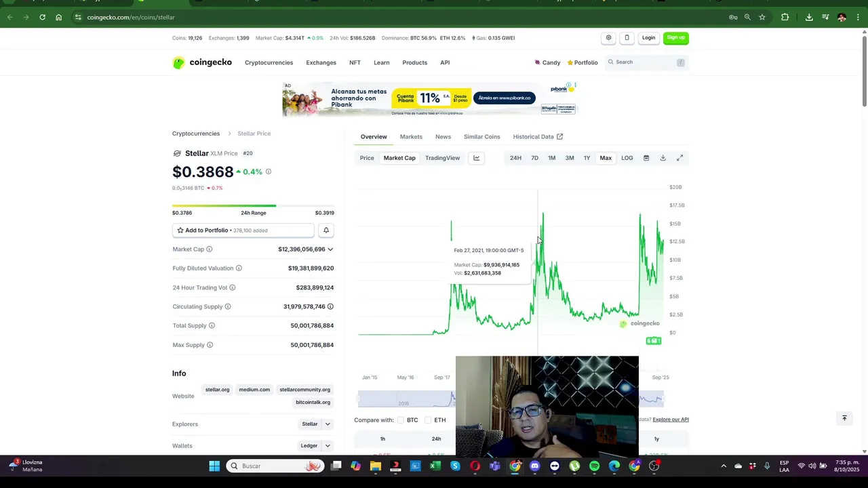The image size is (868, 488).
Task: Click the info icon beside Market Cap
Action: point(209,249)
